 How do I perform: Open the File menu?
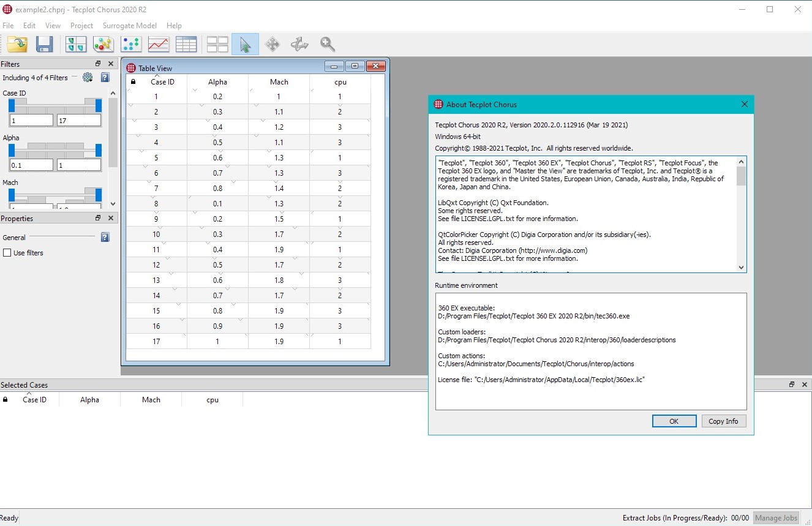(x=8, y=26)
